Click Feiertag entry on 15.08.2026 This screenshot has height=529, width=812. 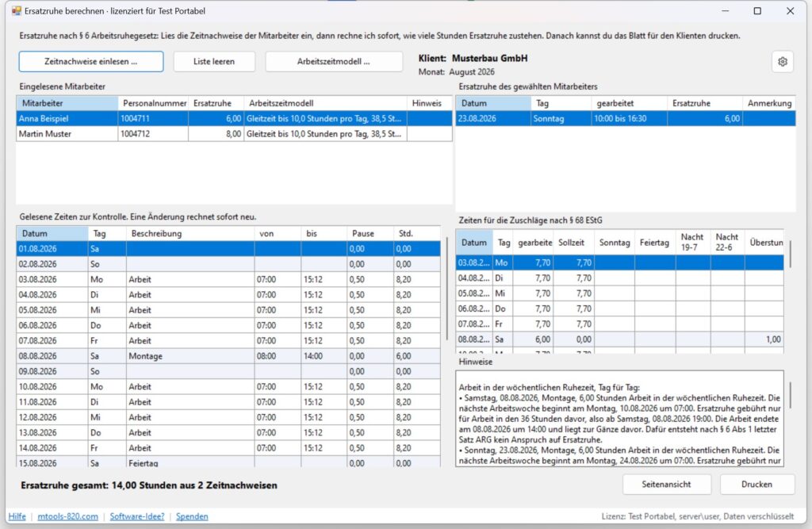click(190, 463)
